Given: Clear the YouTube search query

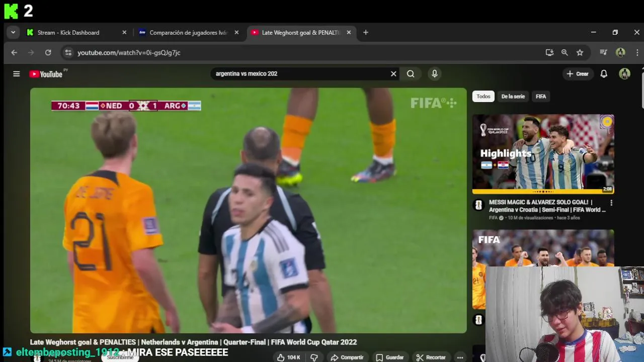Looking at the screenshot, I should click(393, 73).
